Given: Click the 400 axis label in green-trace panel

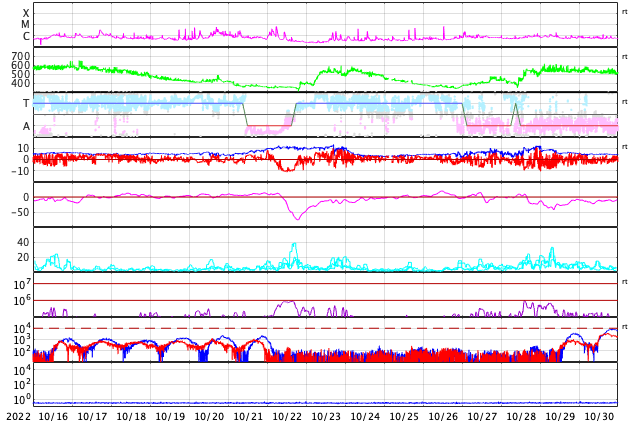Looking at the screenshot, I should tap(21, 83).
